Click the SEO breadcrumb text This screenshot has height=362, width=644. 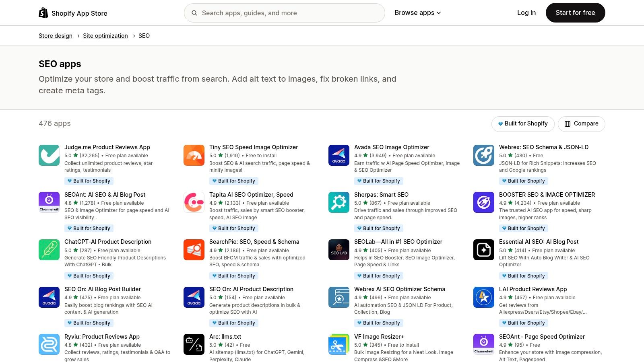point(144,36)
